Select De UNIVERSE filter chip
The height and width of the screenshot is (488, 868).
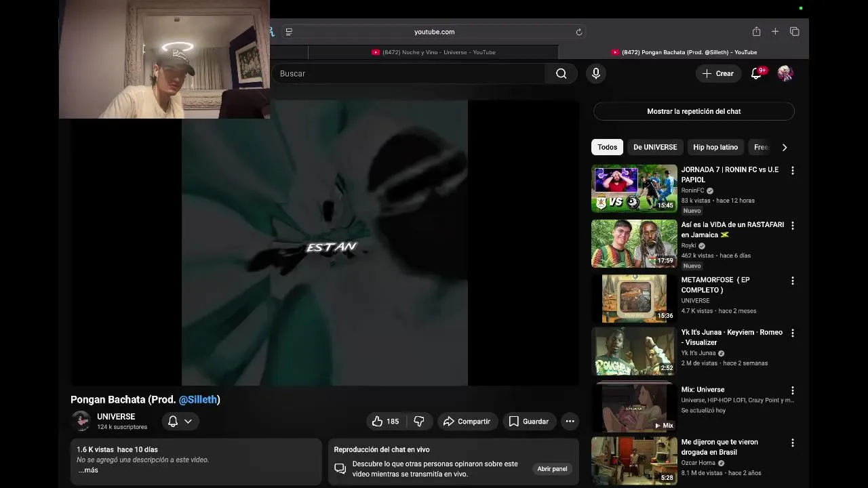655,147
